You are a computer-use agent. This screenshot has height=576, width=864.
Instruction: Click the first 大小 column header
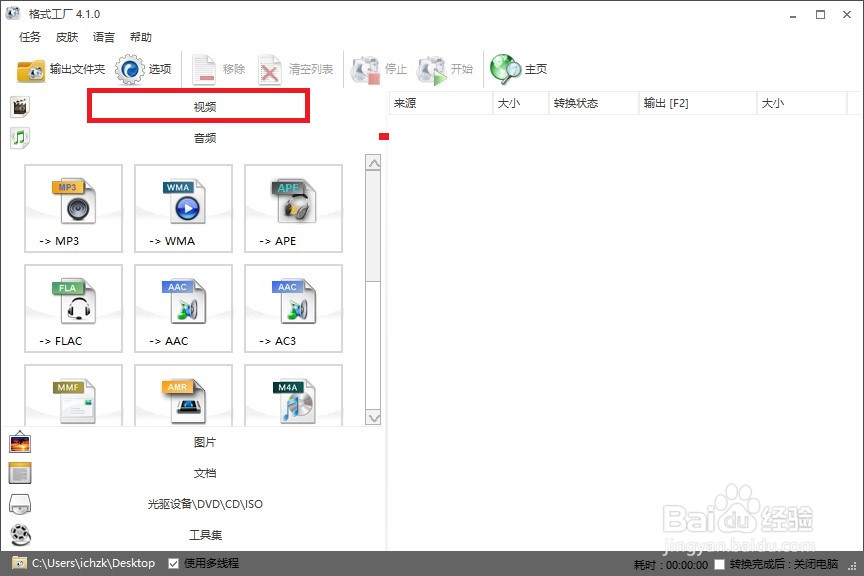(521, 103)
